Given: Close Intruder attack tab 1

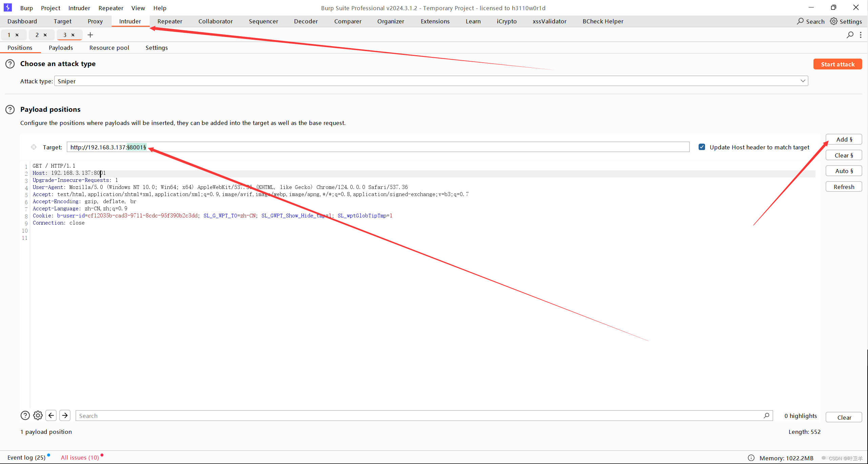Looking at the screenshot, I should tap(17, 35).
